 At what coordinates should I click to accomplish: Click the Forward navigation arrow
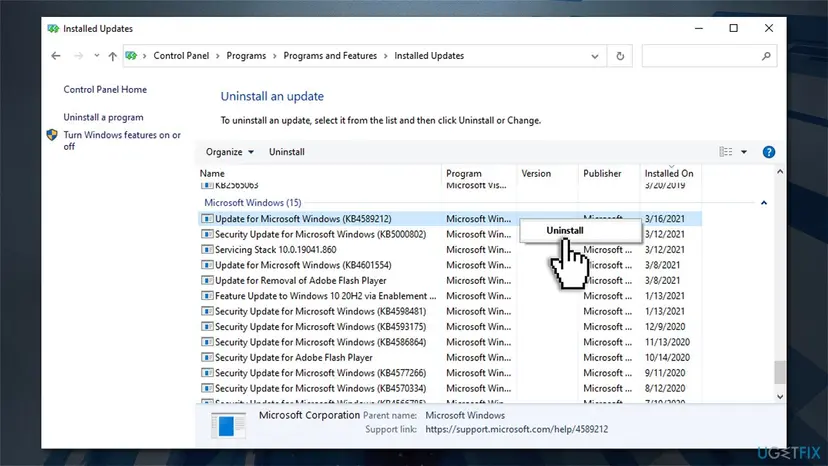click(x=78, y=56)
